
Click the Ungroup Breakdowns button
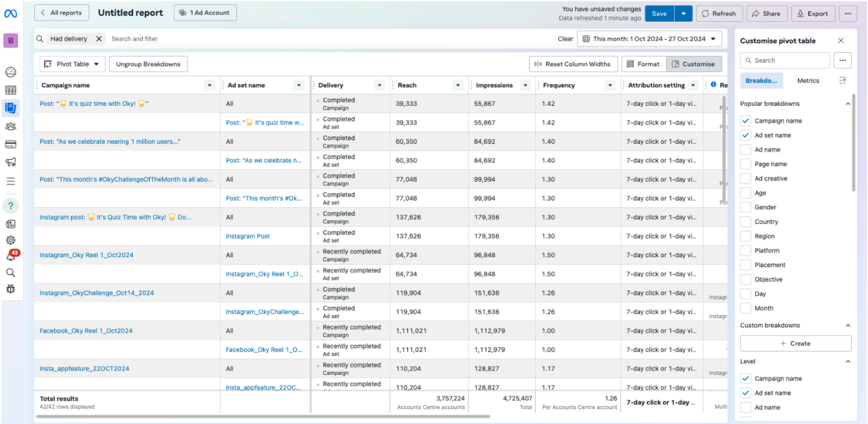(148, 64)
